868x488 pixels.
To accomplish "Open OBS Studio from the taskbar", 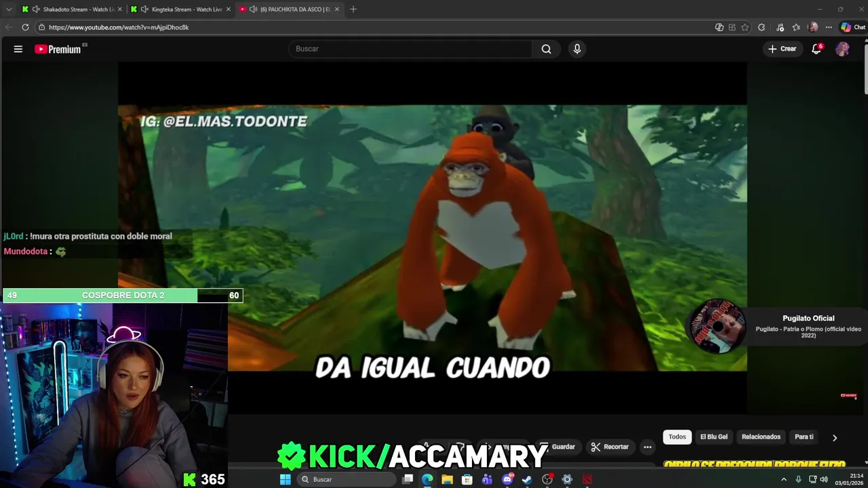I will (547, 479).
